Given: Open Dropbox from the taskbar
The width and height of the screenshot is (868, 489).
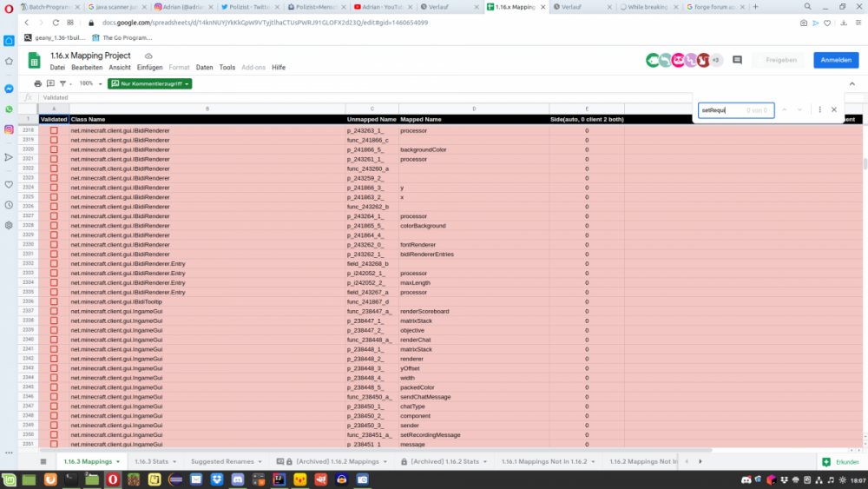Looking at the screenshot, I should 217,479.
